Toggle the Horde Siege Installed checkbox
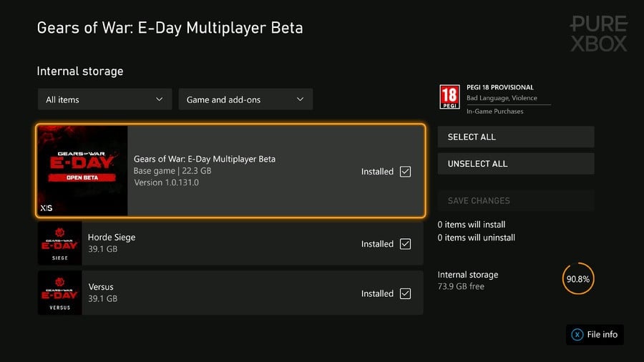The width and height of the screenshot is (644, 362). (406, 244)
